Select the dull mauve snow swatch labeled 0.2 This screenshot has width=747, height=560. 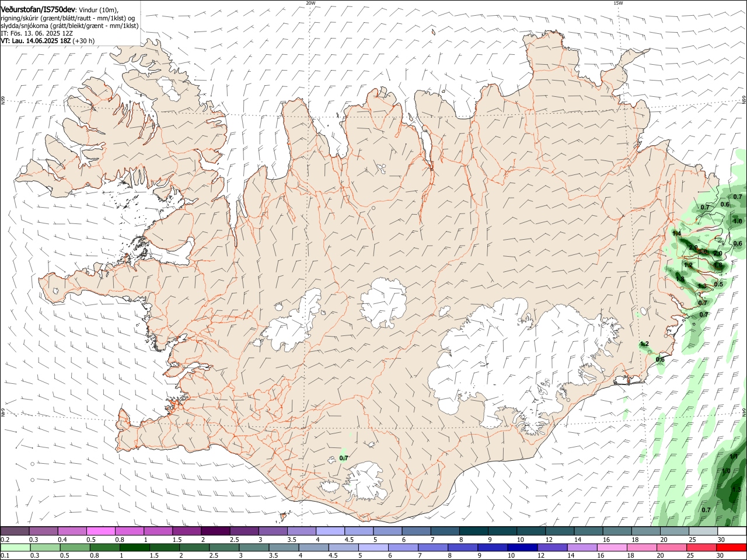tap(15, 531)
